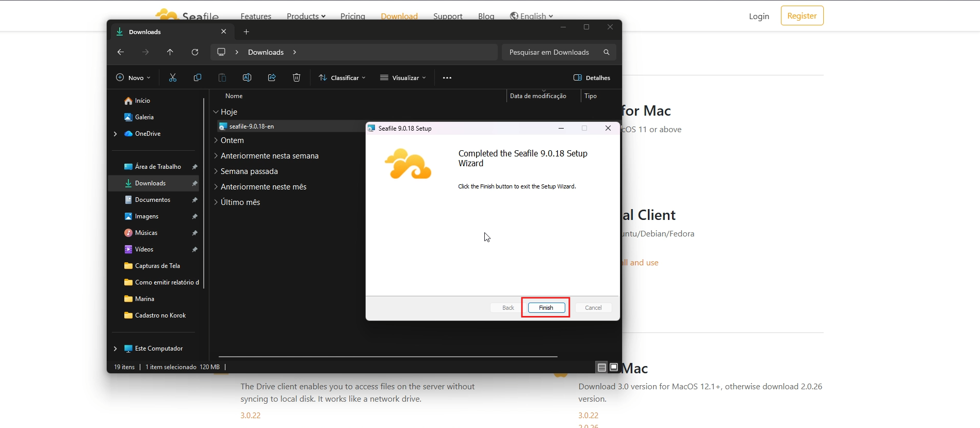Expand Anteriormente nesta semana group
This screenshot has height=428, width=980.
tap(216, 156)
